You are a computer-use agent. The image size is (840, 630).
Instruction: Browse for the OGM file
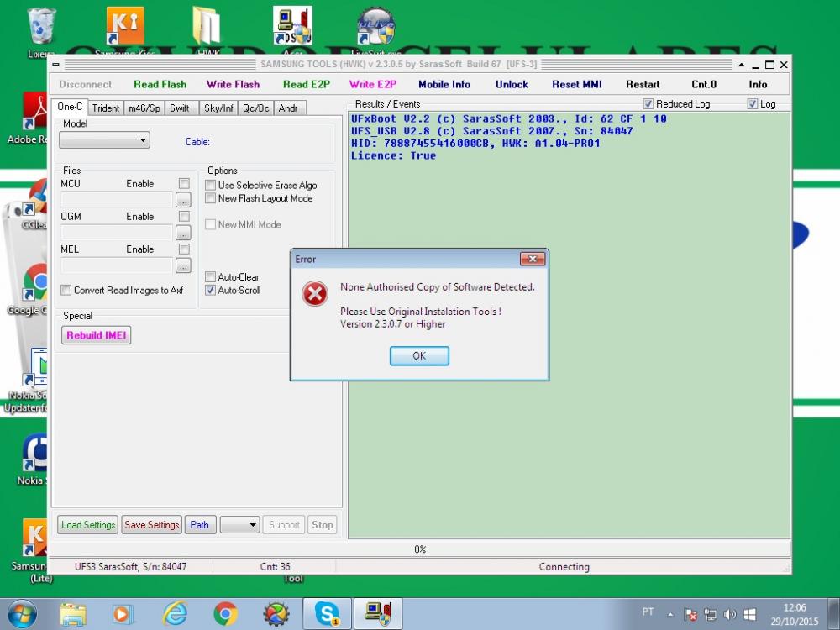point(183,233)
